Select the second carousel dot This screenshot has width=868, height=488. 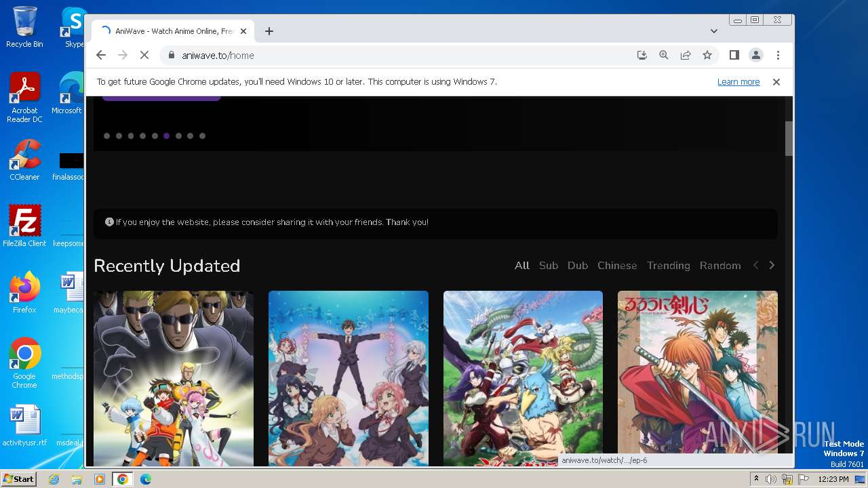click(119, 136)
